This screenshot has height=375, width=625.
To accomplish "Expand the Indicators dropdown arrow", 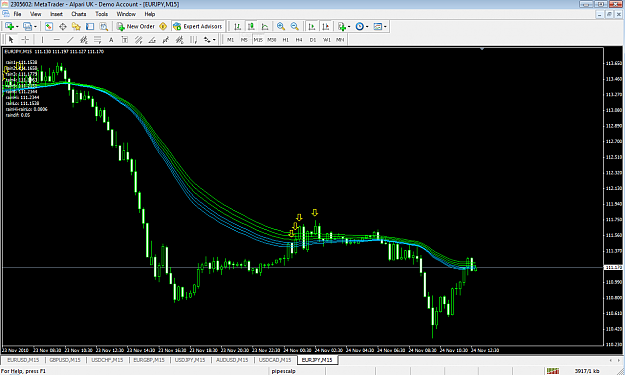I will click(349, 27).
